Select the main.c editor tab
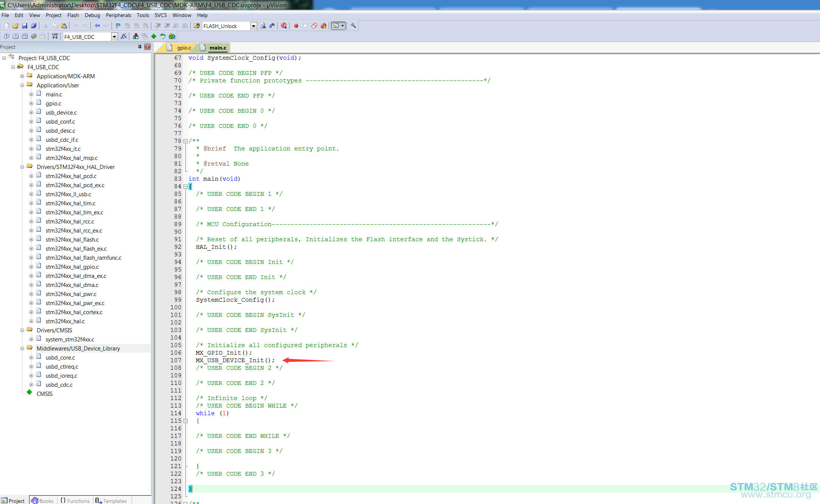Image resolution: width=820 pixels, height=504 pixels. tap(214, 48)
